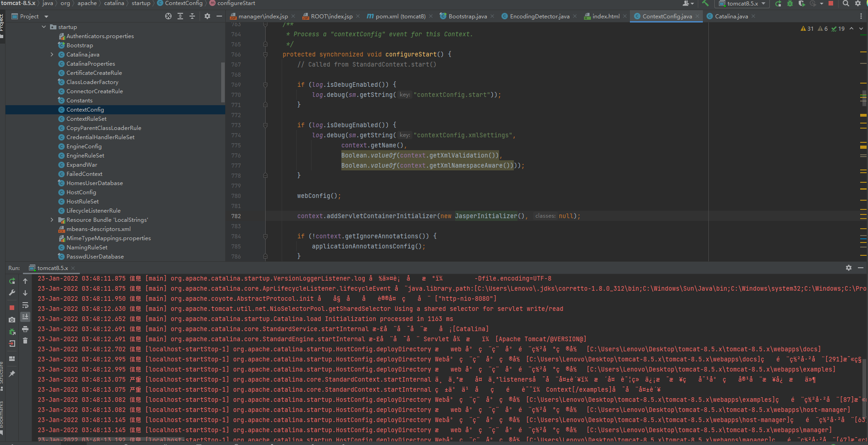Image resolution: width=868 pixels, height=445 pixels.
Task: Toggle fold marker at line 784
Action: click(x=265, y=236)
